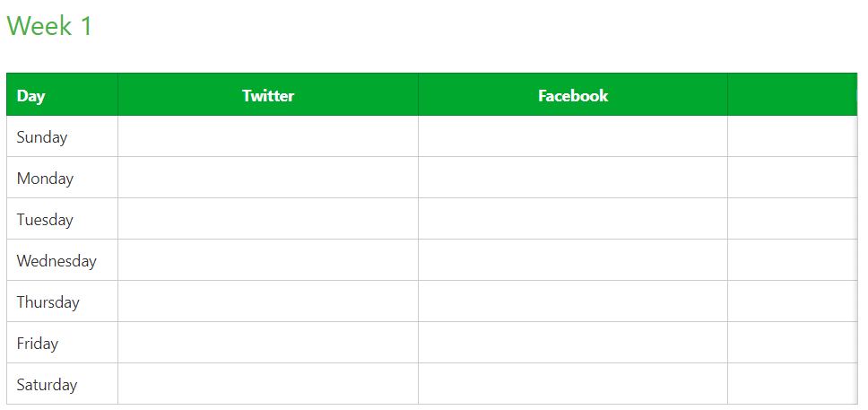
Task: Select the Twitter cell for Wednesday
Action: tap(268, 260)
